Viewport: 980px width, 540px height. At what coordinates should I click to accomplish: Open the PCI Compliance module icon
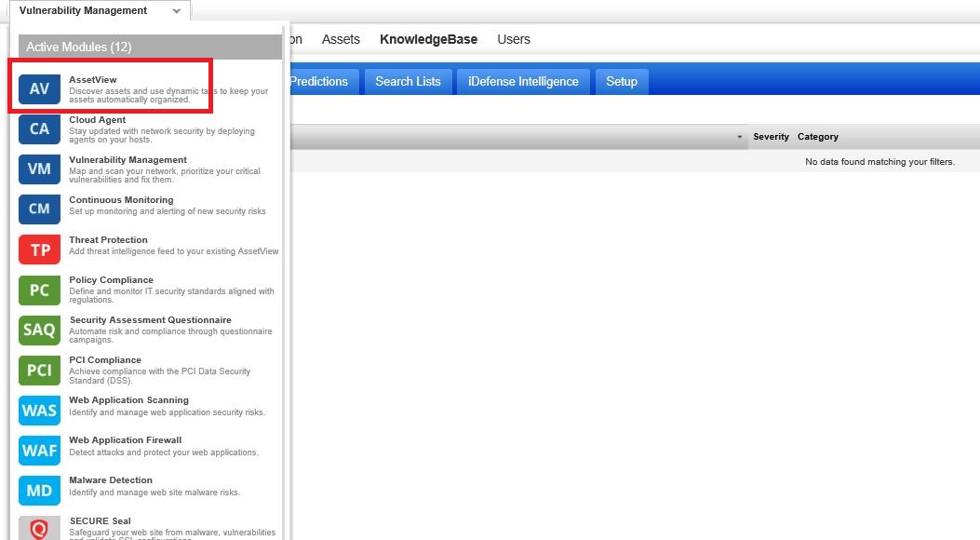[38, 370]
